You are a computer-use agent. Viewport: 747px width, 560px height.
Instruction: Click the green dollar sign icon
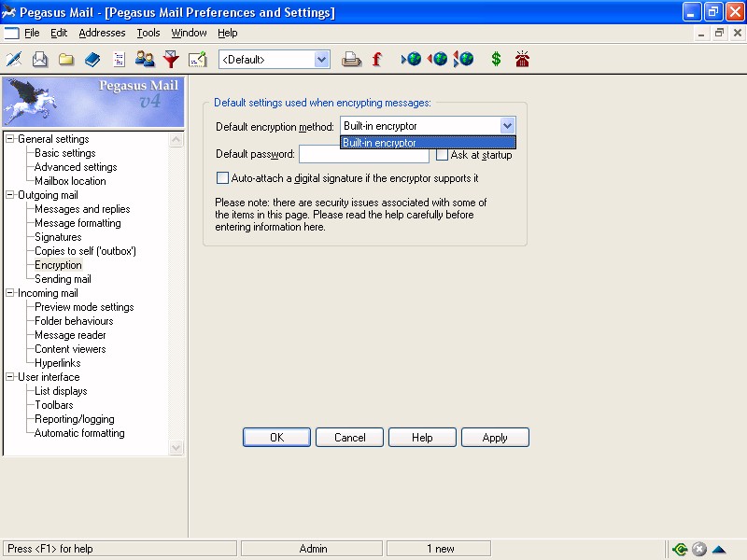click(x=496, y=59)
